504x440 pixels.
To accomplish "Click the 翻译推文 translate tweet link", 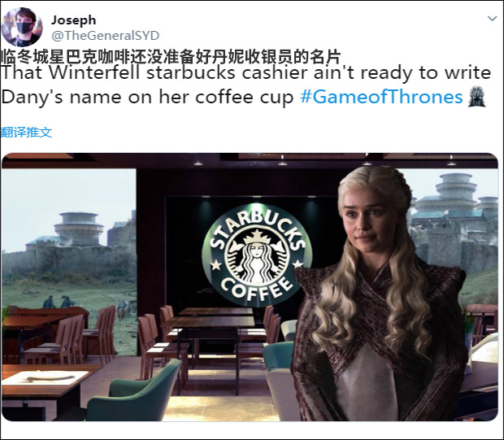I will tap(26, 133).
